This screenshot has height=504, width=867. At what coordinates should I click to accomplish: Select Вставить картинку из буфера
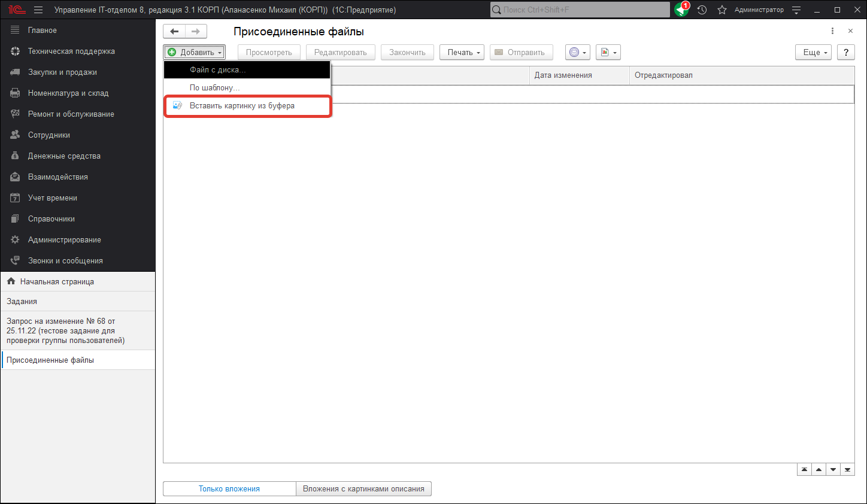point(242,106)
